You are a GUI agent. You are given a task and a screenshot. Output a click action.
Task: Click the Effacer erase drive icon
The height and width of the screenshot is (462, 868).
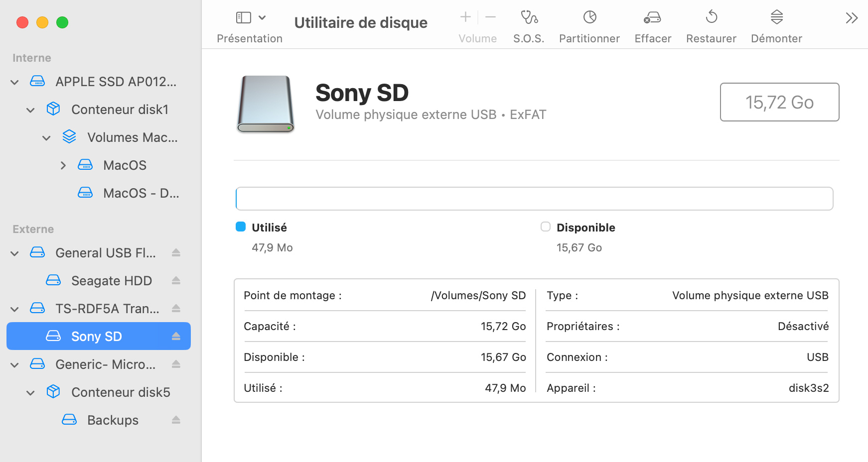652,17
